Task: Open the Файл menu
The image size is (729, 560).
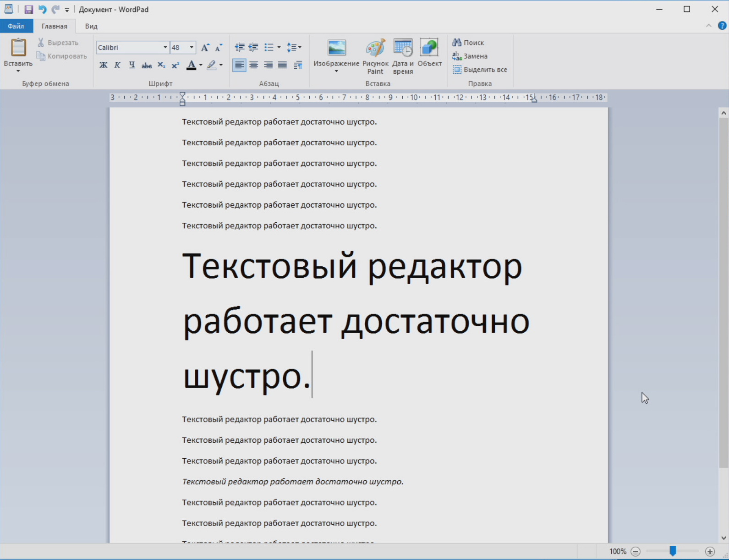Action: [x=16, y=26]
